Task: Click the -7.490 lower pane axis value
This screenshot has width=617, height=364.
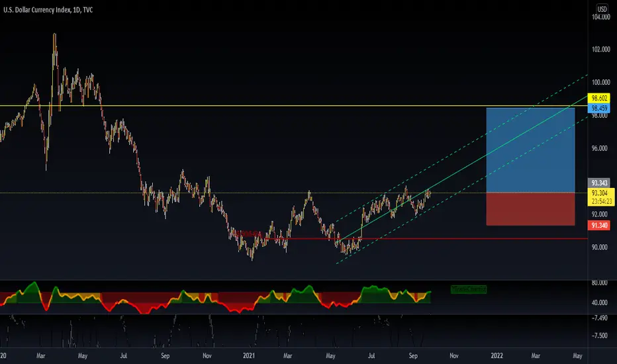Action: (599, 318)
